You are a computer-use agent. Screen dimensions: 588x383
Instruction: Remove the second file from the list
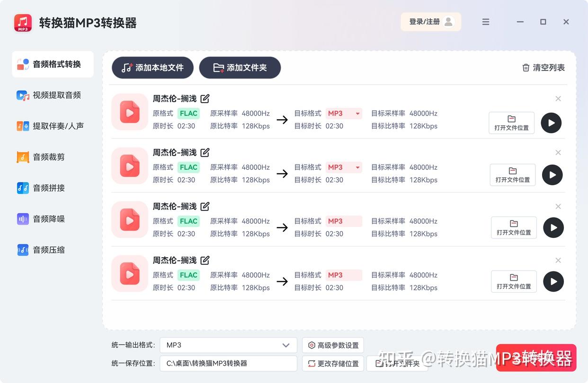[x=558, y=152]
